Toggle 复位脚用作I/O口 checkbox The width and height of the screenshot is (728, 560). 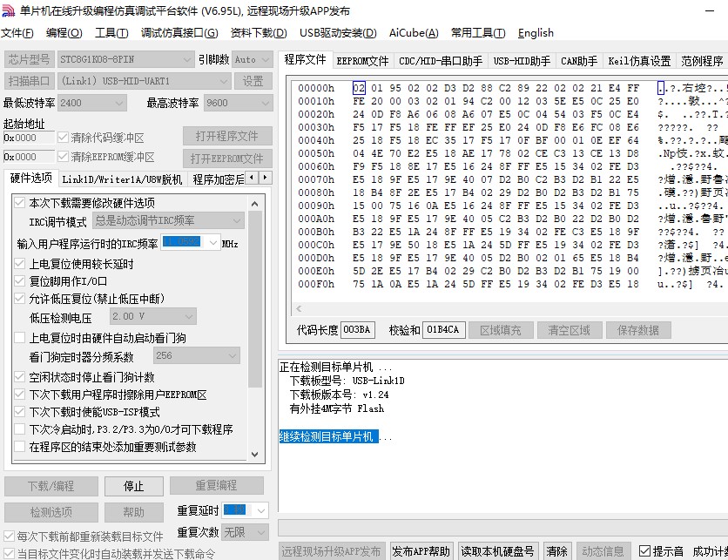[x=19, y=281]
